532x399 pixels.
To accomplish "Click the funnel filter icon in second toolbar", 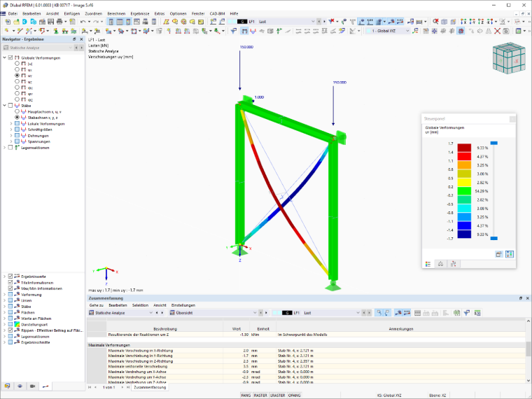I will (x=233, y=31).
